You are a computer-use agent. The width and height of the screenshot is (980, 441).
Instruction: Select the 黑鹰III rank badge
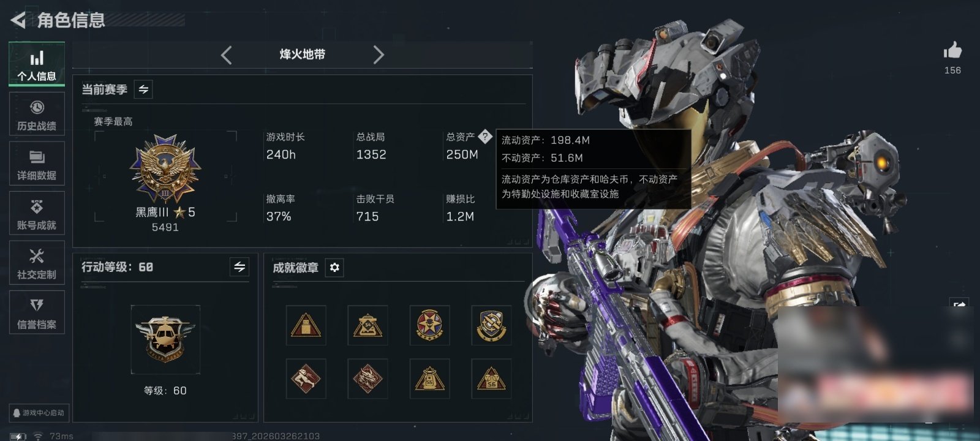[165, 169]
